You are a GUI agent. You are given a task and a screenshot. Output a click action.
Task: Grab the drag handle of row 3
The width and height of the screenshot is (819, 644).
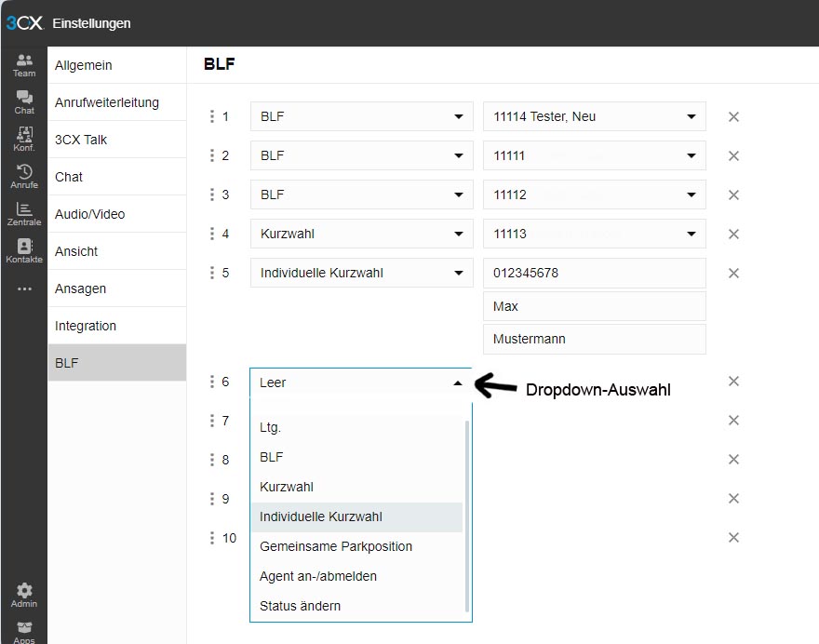[212, 195]
